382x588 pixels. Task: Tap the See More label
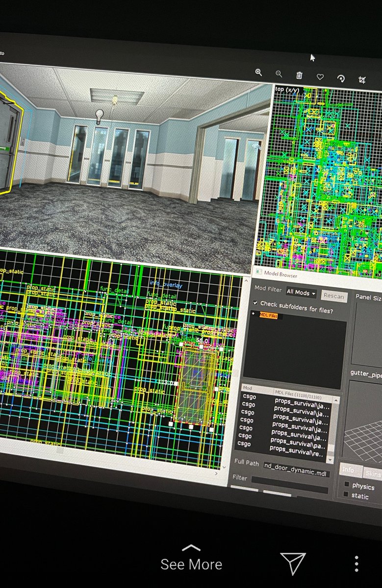(x=191, y=564)
